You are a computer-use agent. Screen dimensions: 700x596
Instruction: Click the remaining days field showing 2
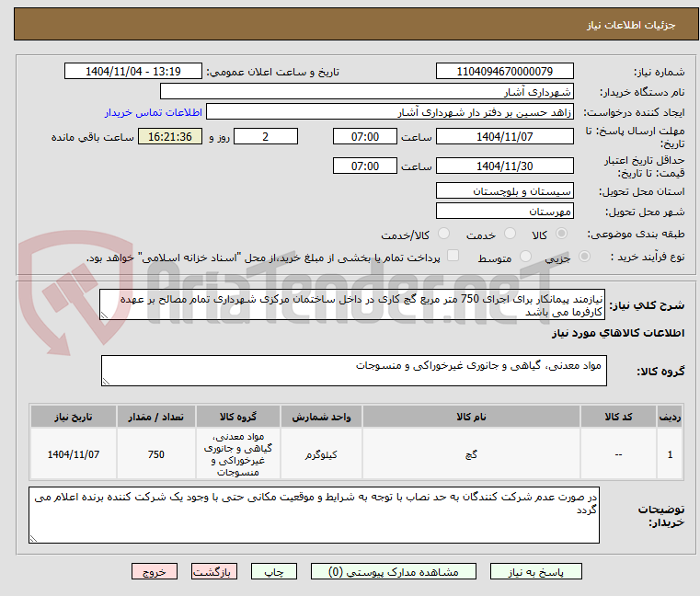[x=266, y=137]
